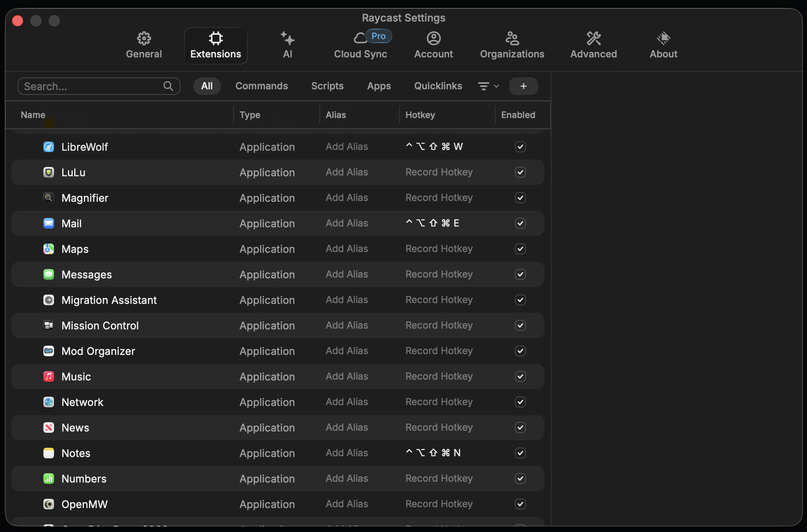Add Alias for Numbers
The image size is (807, 532).
[347, 479]
